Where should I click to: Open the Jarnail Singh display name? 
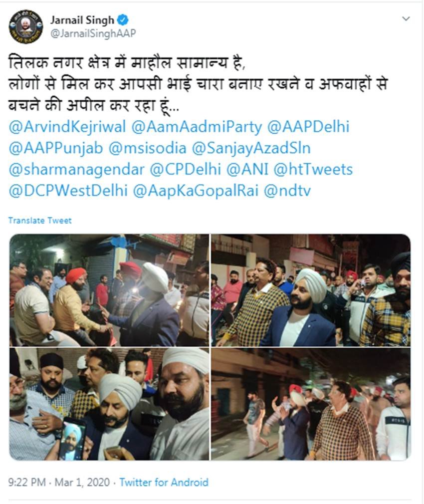[x=82, y=20]
